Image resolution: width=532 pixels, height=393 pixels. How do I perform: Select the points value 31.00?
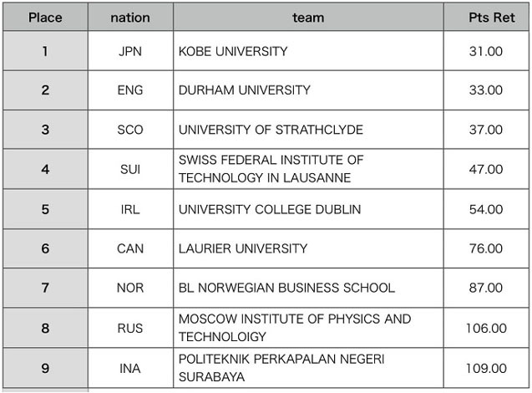point(486,51)
